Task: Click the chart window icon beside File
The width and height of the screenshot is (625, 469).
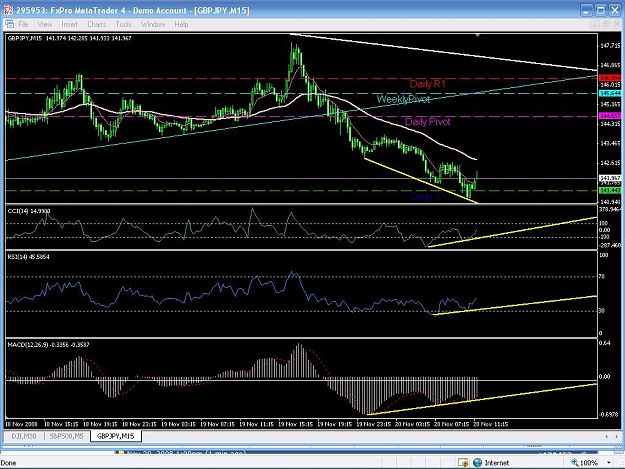Action: (10, 24)
